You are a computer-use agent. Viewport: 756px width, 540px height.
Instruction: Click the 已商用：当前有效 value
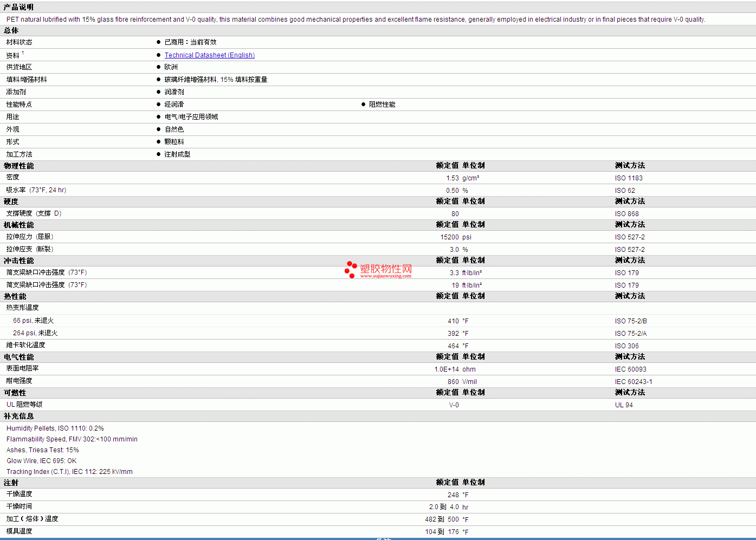pos(190,42)
